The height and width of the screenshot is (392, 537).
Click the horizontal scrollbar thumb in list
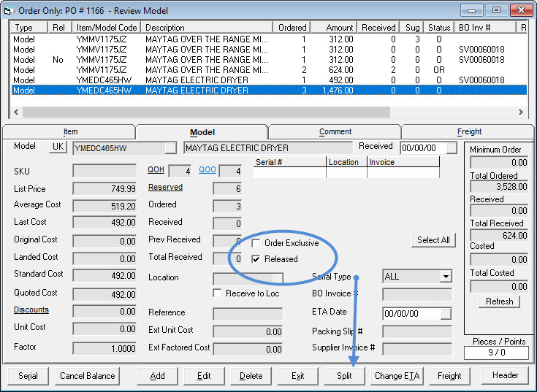(x=206, y=112)
